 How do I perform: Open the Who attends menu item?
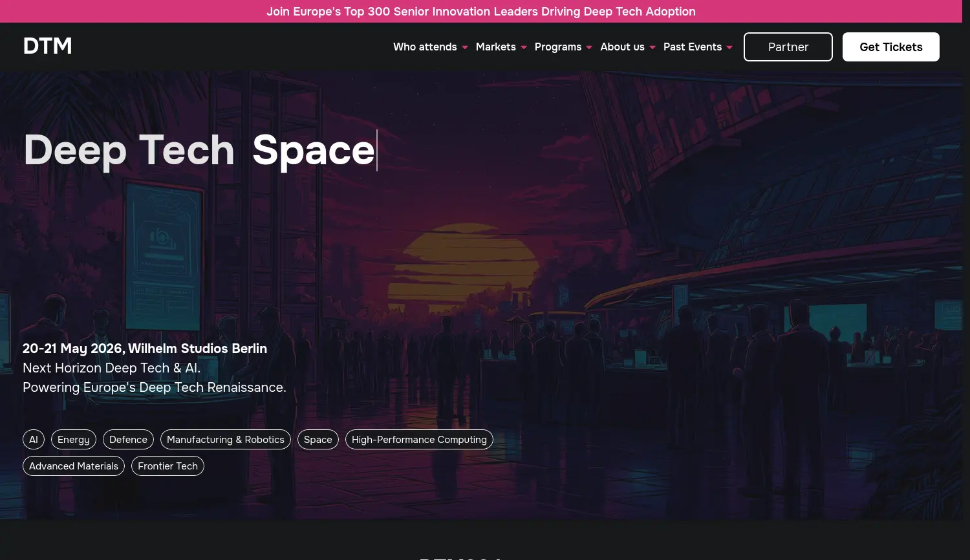(x=425, y=47)
